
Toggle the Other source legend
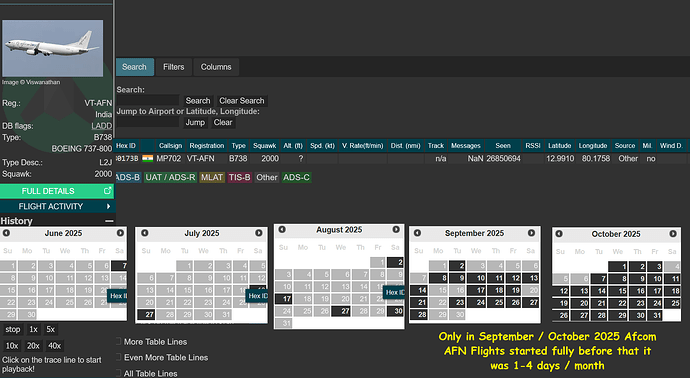267,177
